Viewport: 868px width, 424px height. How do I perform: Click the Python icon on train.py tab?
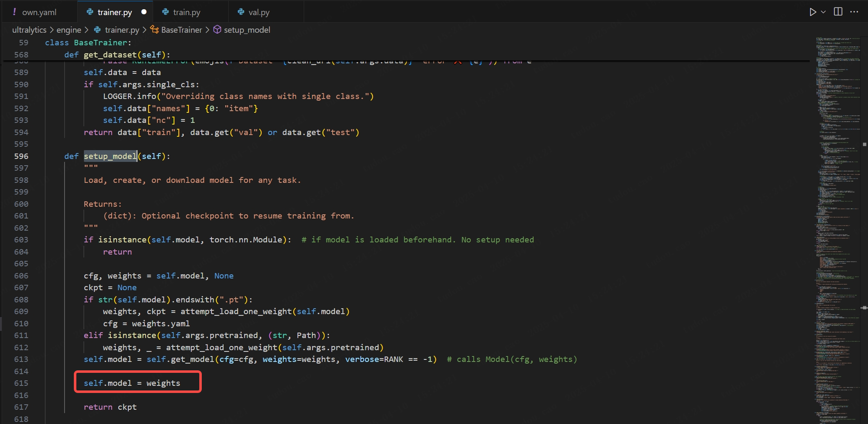point(165,12)
